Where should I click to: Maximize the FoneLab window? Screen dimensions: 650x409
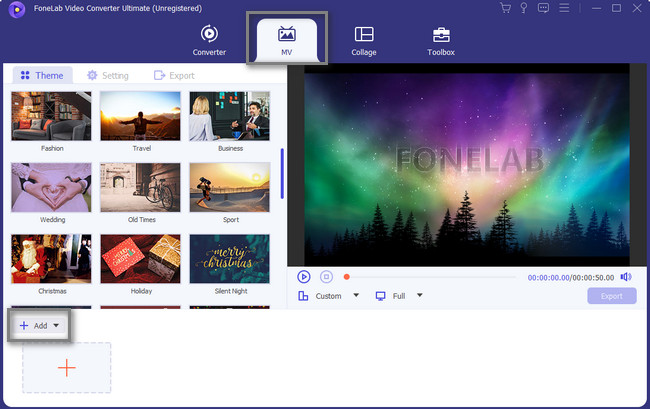[616, 8]
